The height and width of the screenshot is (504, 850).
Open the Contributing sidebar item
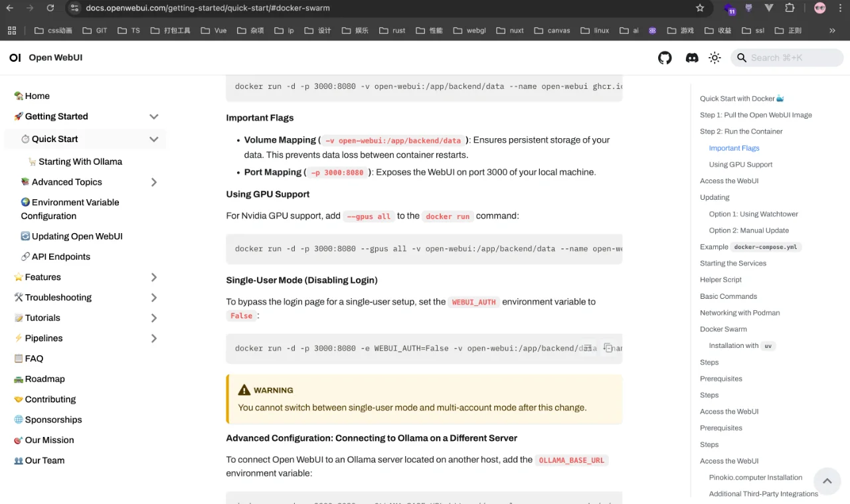point(44,400)
